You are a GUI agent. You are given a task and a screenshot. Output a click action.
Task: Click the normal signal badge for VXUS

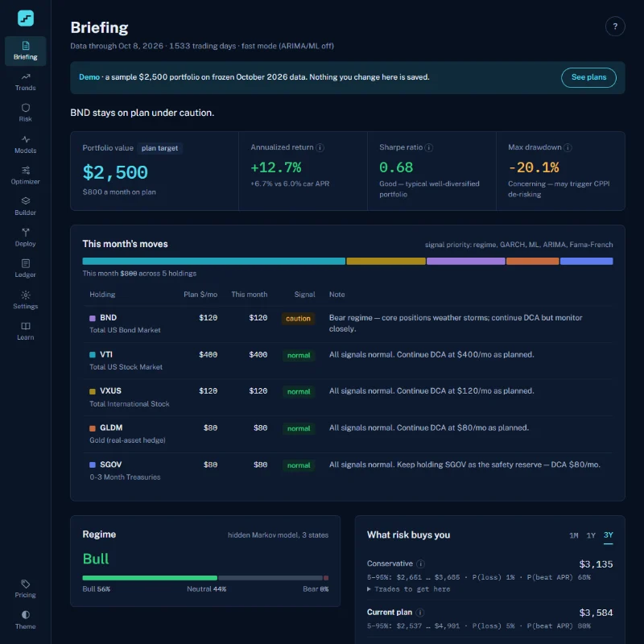pyautogui.click(x=299, y=392)
